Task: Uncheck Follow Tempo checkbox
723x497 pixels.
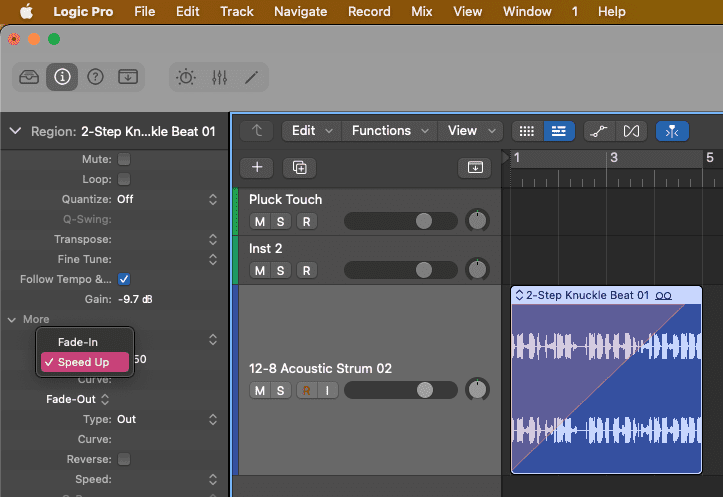Action: (124, 279)
